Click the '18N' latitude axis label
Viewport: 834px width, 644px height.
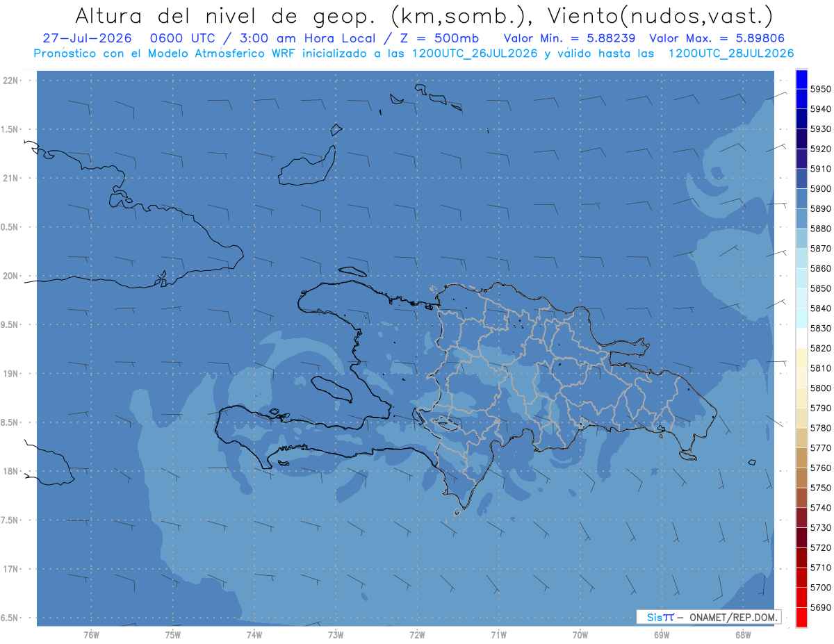pos(10,471)
